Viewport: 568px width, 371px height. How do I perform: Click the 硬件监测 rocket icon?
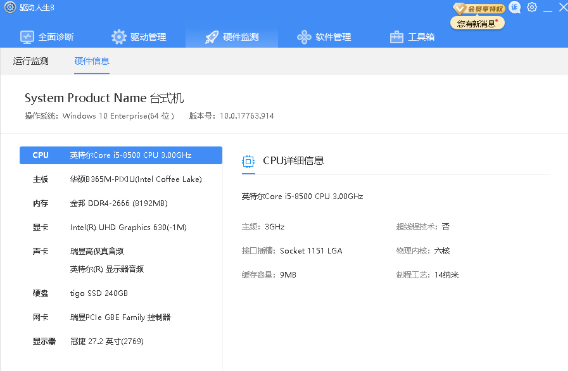212,37
